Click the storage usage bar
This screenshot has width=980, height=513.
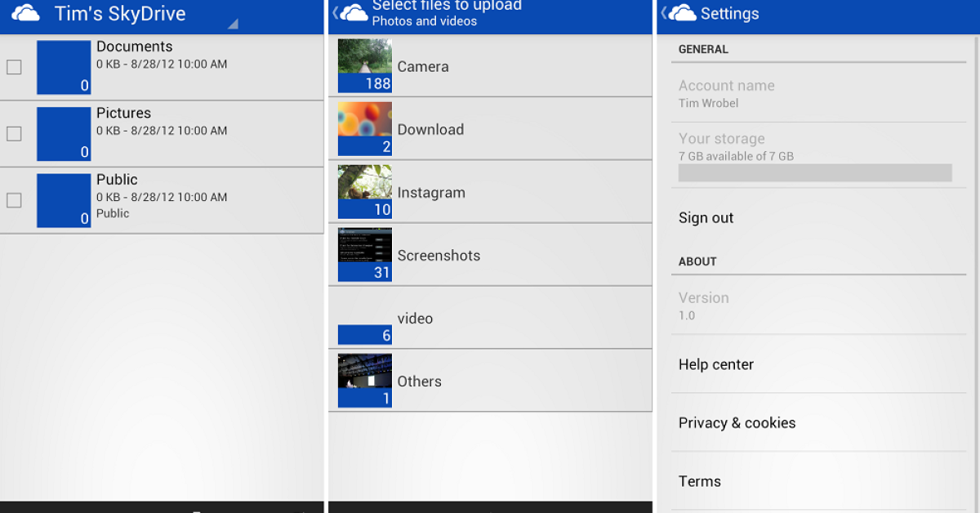click(x=814, y=172)
